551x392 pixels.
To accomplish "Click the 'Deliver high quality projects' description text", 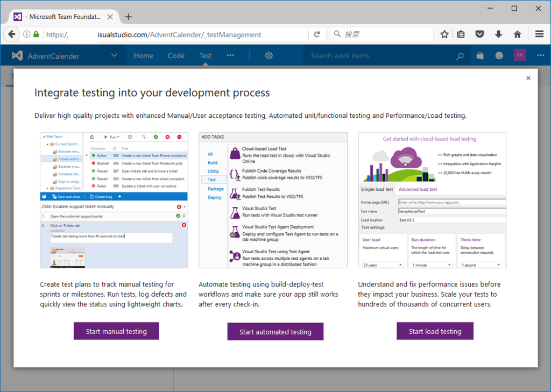I will [251, 116].
